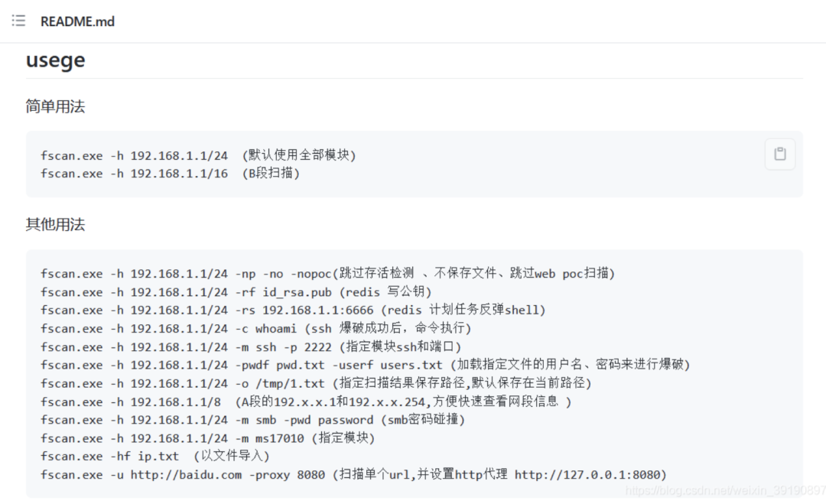Click the -o /tmp/1.txt command line

tap(316, 383)
